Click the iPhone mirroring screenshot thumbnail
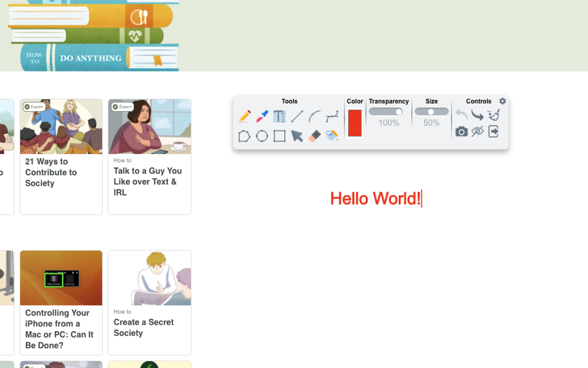The height and width of the screenshot is (368, 588). pyautogui.click(x=61, y=278)
